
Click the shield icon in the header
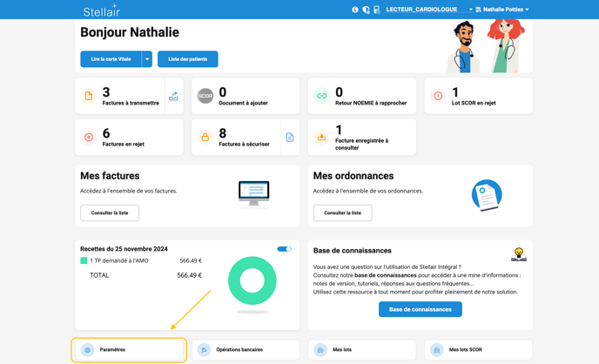point(366,10)
